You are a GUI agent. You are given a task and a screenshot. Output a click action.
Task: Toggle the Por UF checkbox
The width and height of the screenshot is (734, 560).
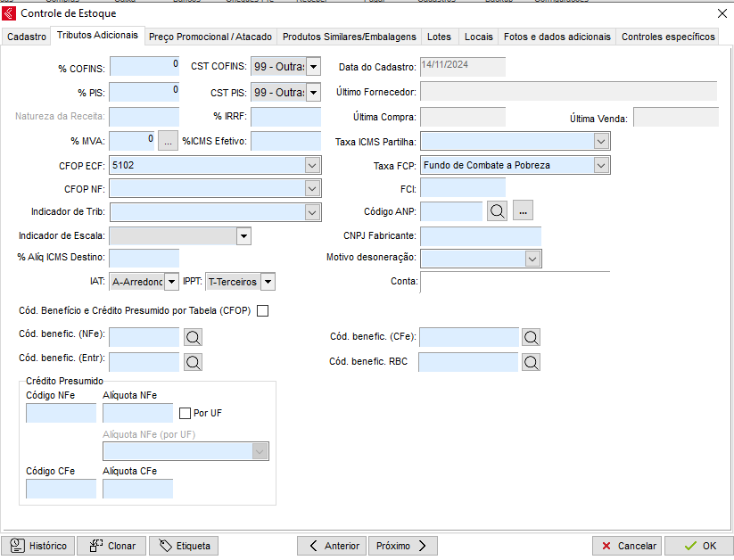coord(186,413)
